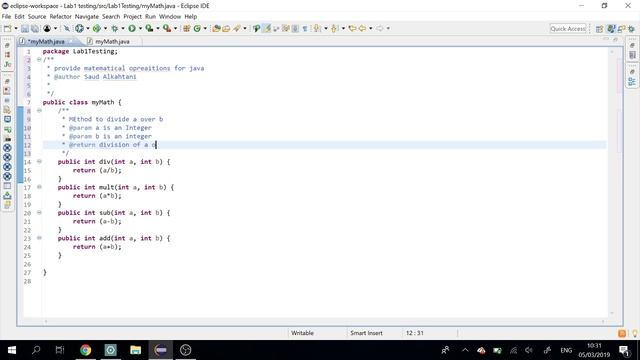Click the Smart Insert status text
640x360 pixels.
click(366, 333)
